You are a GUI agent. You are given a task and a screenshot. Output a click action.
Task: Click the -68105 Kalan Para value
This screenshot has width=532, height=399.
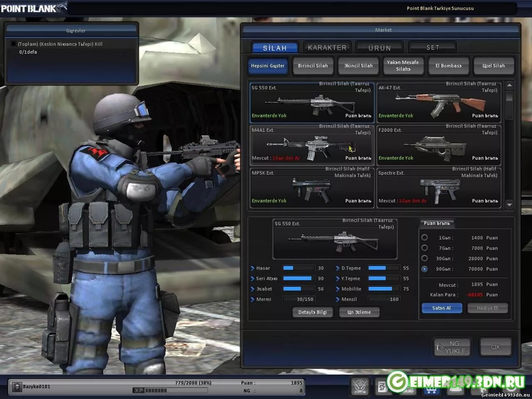point(475,295)
